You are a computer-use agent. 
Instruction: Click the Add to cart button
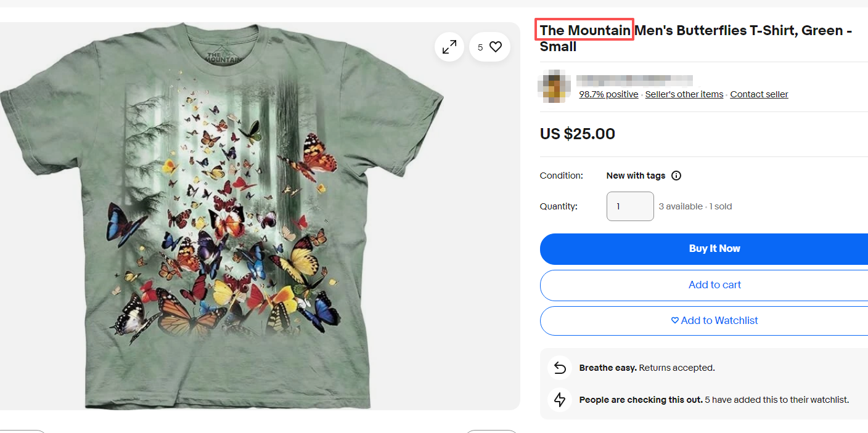[714, 285]
